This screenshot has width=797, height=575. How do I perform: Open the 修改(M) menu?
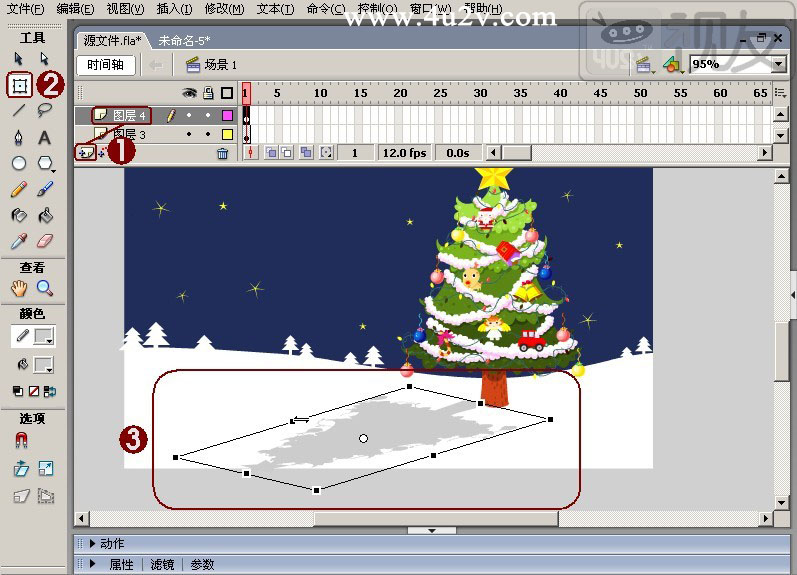pyautogui.click(x=224, y=9)
